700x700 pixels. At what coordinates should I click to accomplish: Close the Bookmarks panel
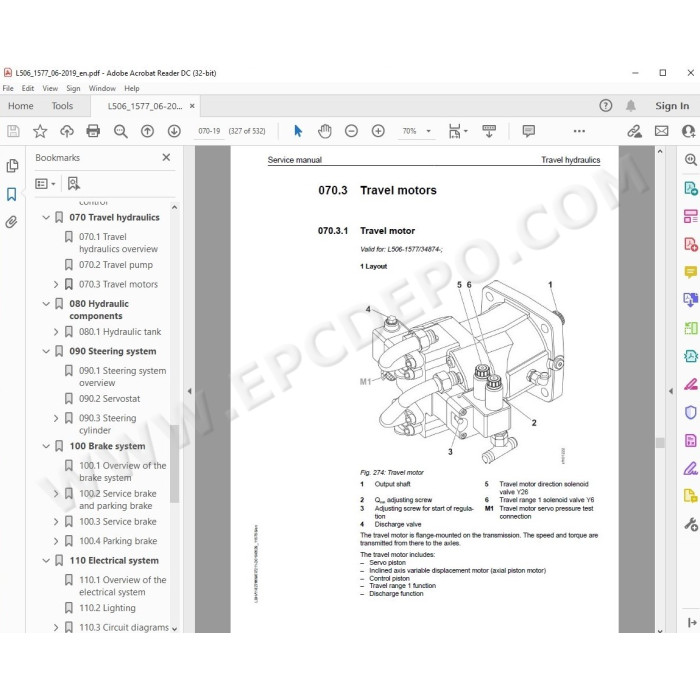[166, 157]
